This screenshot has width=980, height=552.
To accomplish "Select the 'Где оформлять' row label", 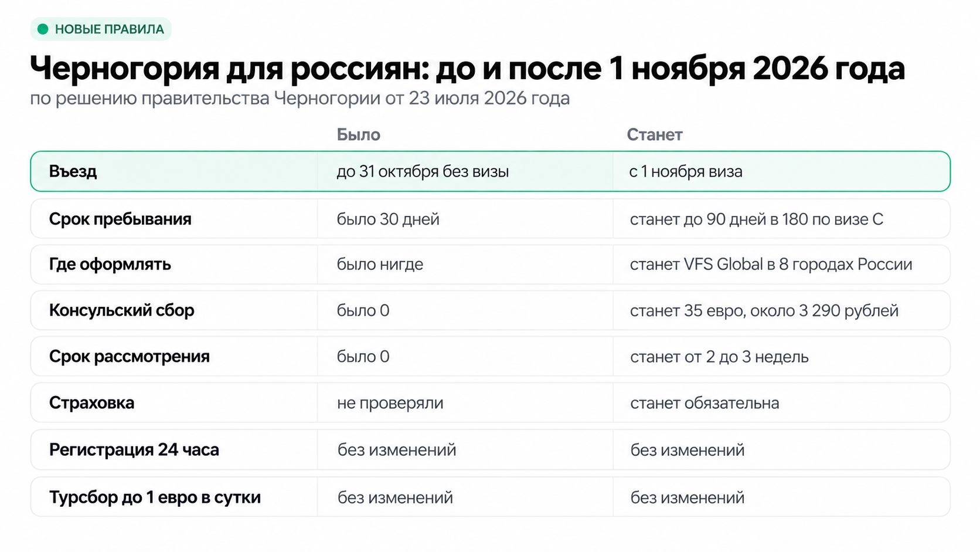I will pyautogui.click(x=110, y=265).
